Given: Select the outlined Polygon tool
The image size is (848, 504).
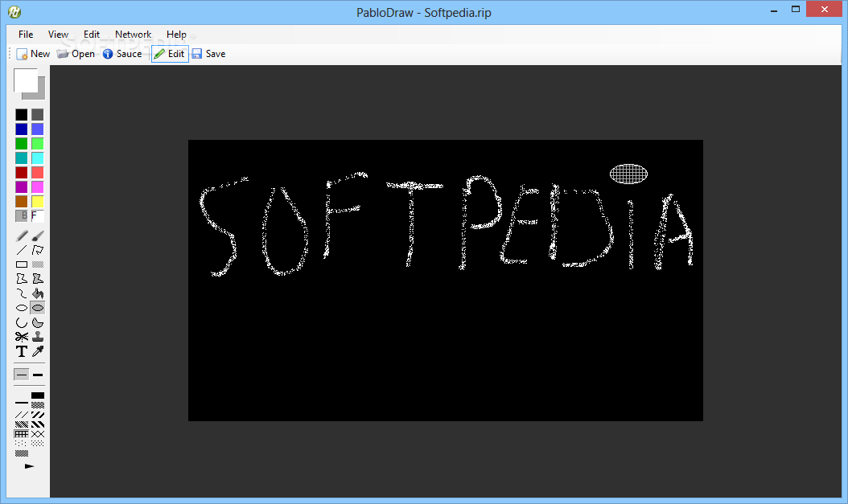Looking at the screenshot, I should (x=22, y=279).
